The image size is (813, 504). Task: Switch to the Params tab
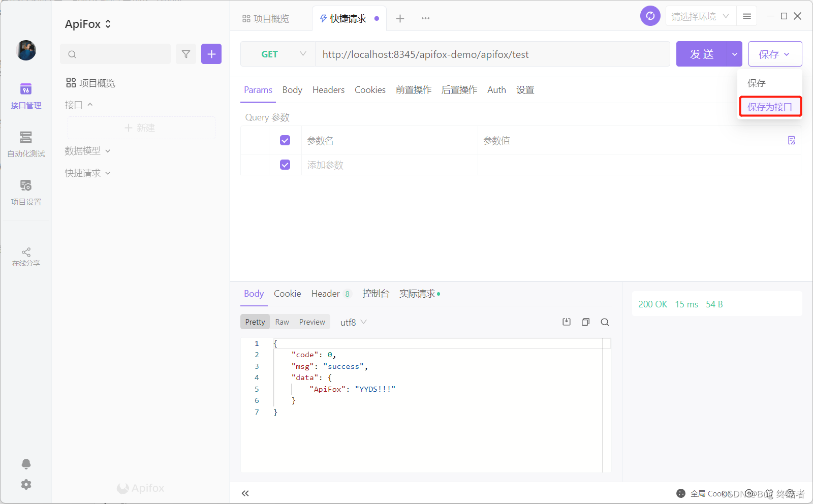(x=258, y=90)
